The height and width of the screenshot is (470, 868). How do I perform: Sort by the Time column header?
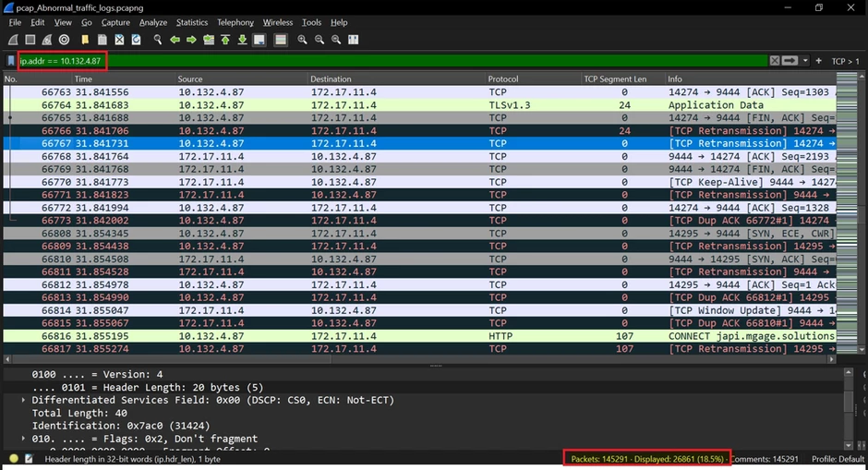coord(124,78)
